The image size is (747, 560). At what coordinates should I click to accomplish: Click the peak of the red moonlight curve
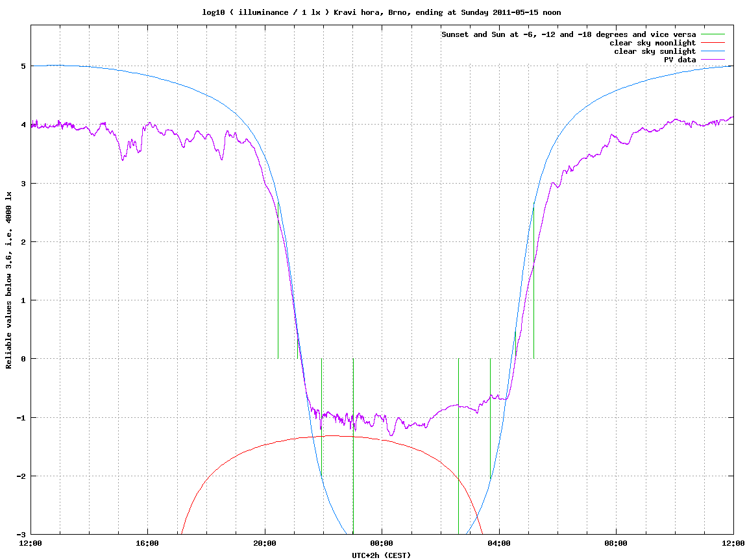pos(334,435)
